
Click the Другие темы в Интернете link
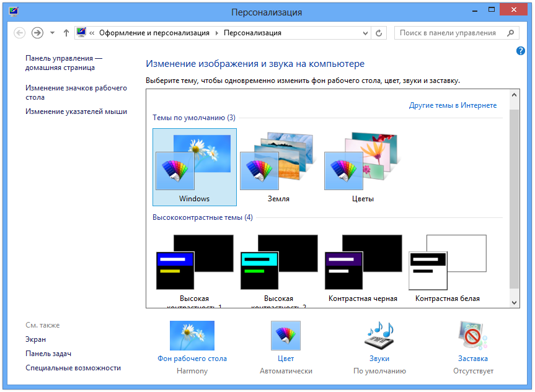pyautogui.click(x=453, y=105)
